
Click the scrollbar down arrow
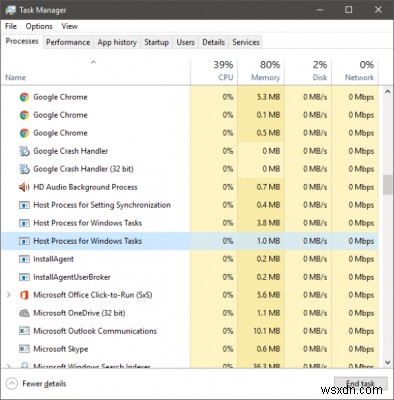coord(387,362)
